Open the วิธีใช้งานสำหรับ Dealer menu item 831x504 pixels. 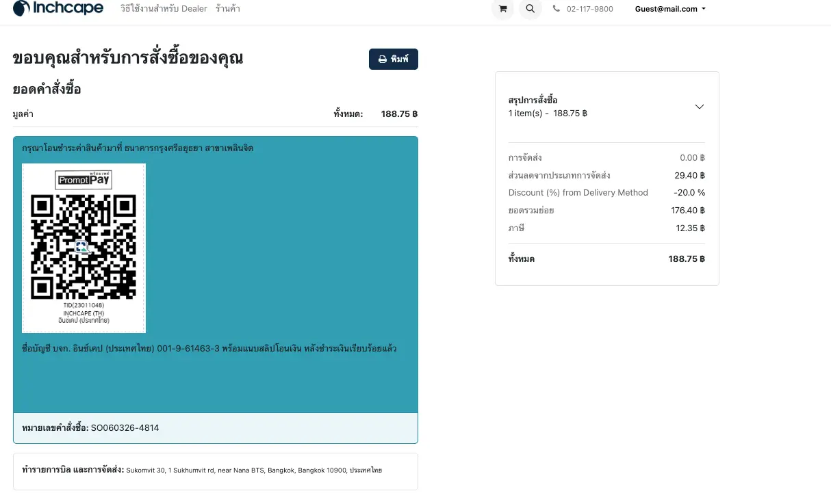[x=164, y=9]
